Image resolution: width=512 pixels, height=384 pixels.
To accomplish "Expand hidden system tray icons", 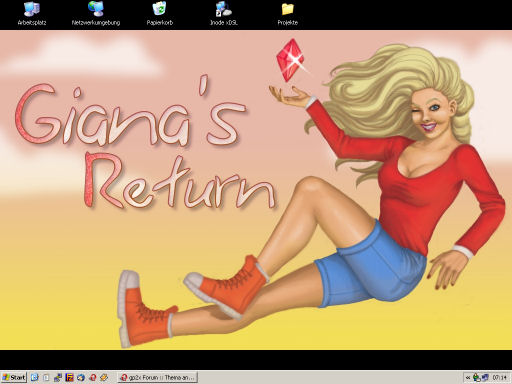I will 468,378.
